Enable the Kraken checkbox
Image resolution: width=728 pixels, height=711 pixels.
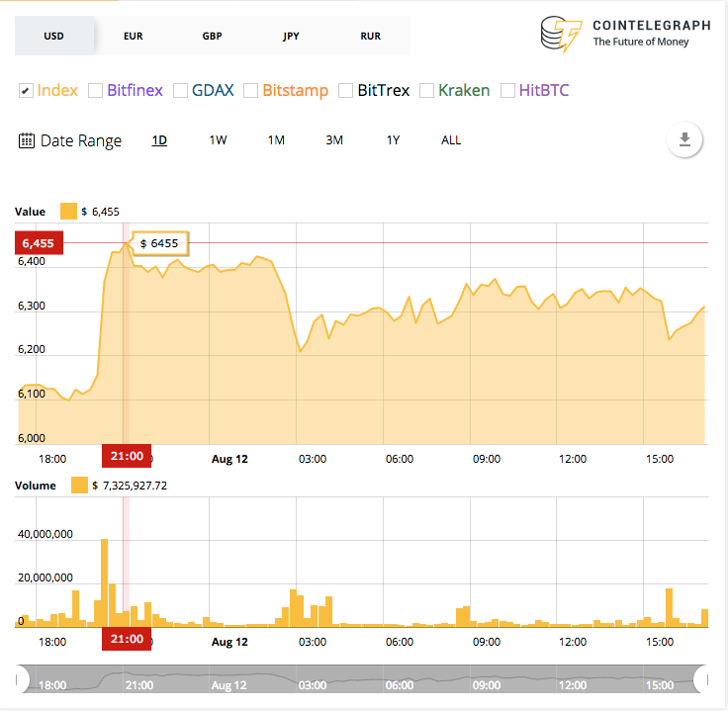426,91
